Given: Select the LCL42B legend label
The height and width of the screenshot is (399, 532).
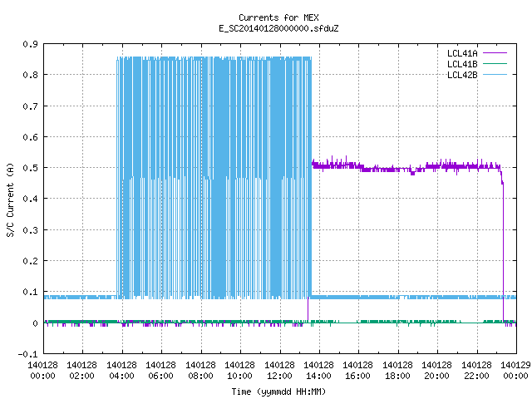Looking at the screenshot, I should [462, 75].
